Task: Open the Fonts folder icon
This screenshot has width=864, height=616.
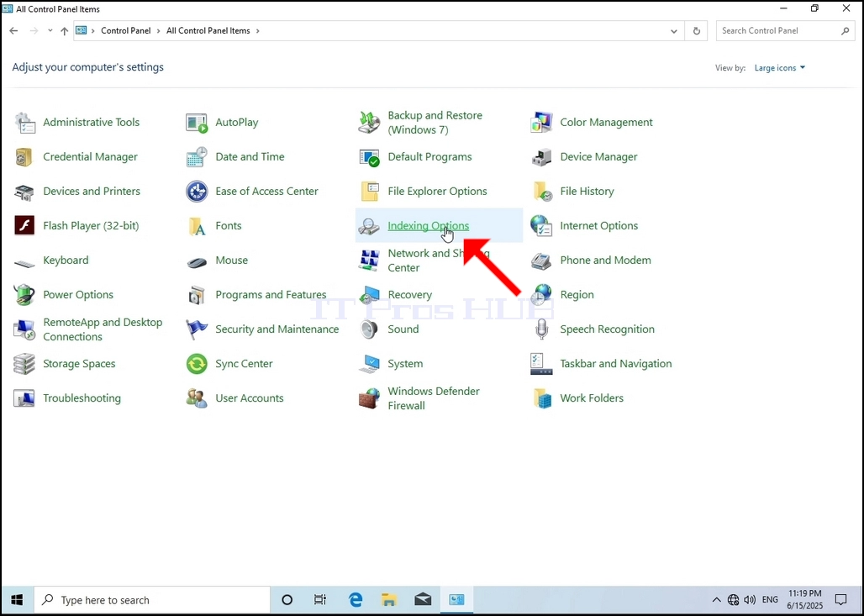Action: (x=197, y=226)
